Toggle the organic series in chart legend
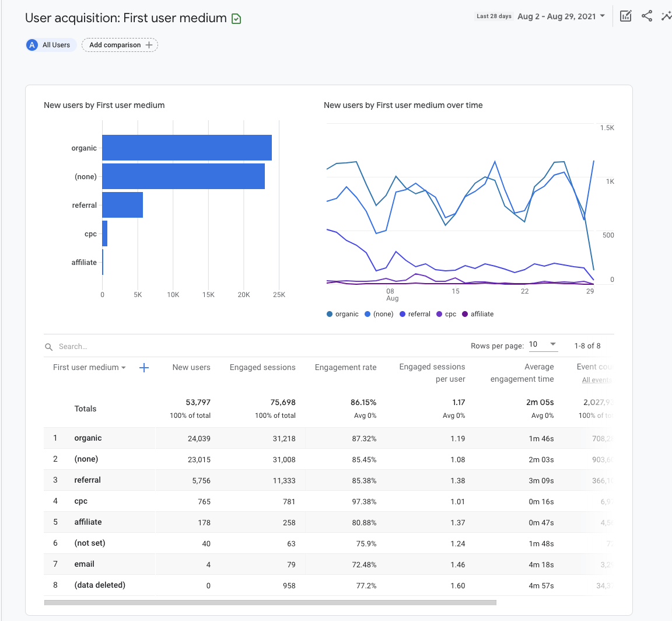Screen dimensions: 672x621 (x=343, y=314)
